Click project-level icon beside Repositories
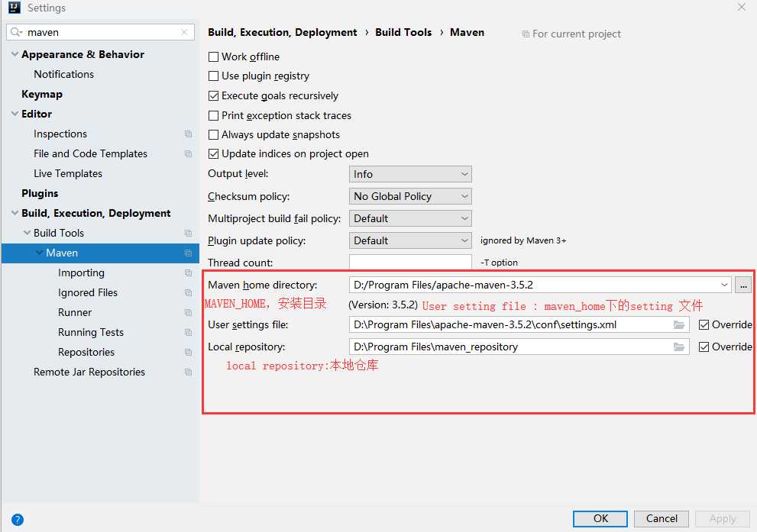This screenshot has height=532, width=757. click(189, 353)
